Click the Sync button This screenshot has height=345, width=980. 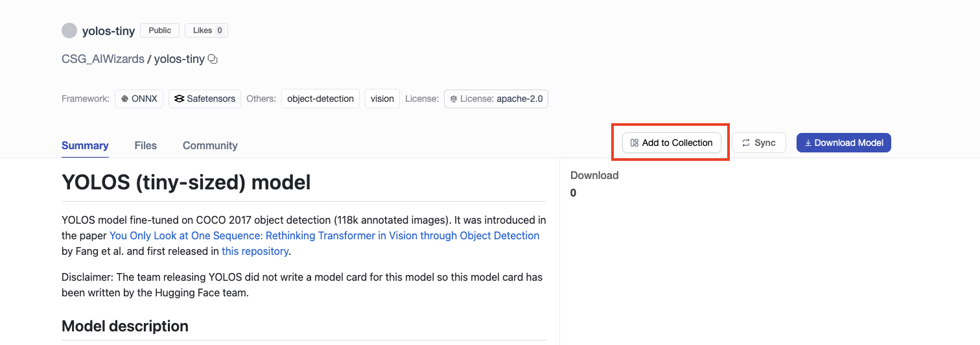point(758,143)
